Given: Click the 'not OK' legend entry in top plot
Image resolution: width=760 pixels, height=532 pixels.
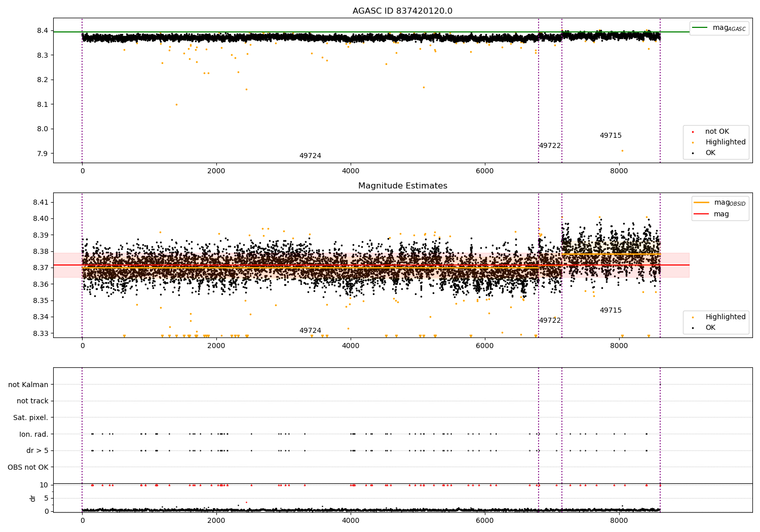Looking at the screenshot, I should pyautogui.click(x=711, y=132).
